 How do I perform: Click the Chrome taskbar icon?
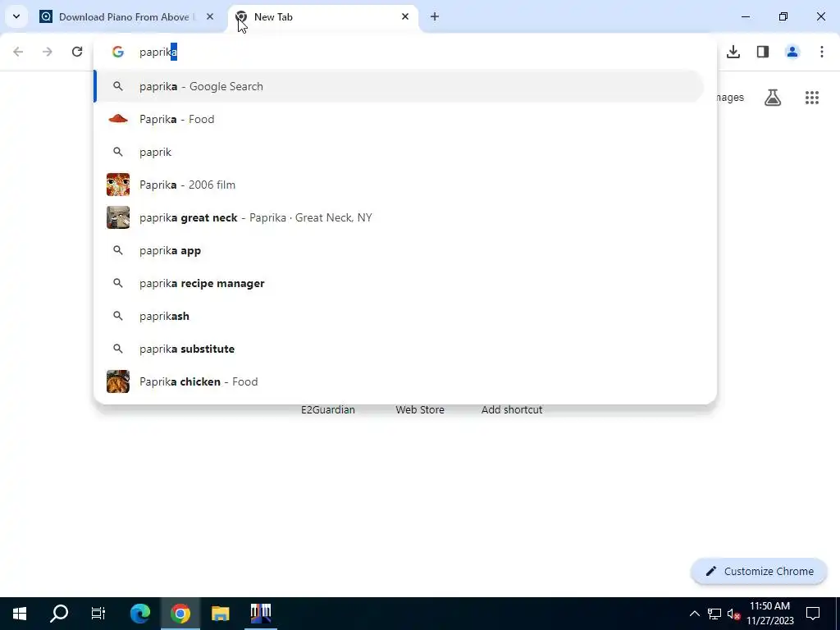(180, 614)
